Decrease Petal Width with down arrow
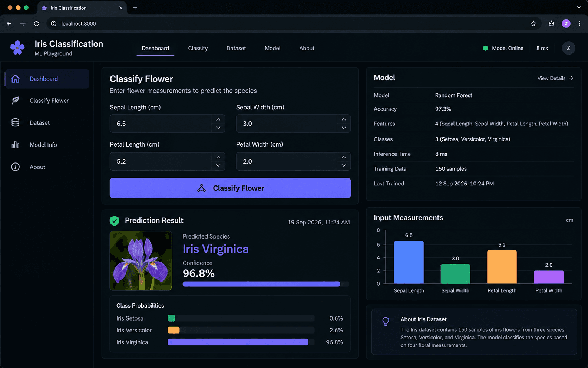The height and width of the screenshot is (368, 588). coord(344,166)
